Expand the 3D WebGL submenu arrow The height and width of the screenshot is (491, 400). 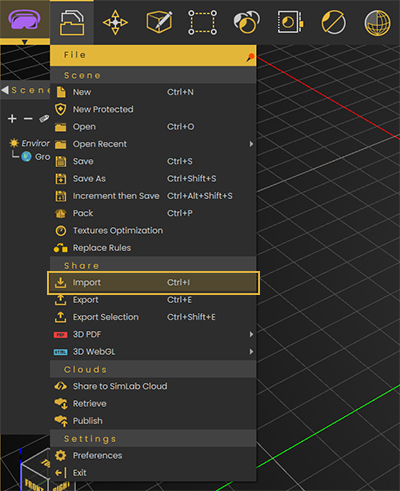click(x=251, y=352)
